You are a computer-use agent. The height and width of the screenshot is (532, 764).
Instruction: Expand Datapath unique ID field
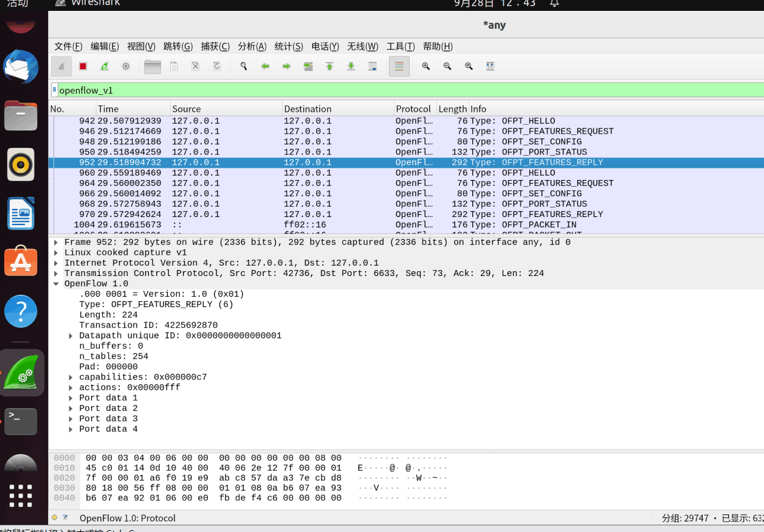[x=71, y=336]
